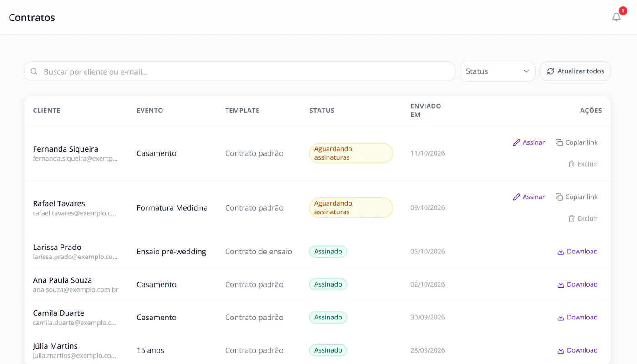Image resolution: width=637 pixels, height=364 pixels.
Task: Click Download link for Ana Paula Souza
Action: [x=577, y=284]
